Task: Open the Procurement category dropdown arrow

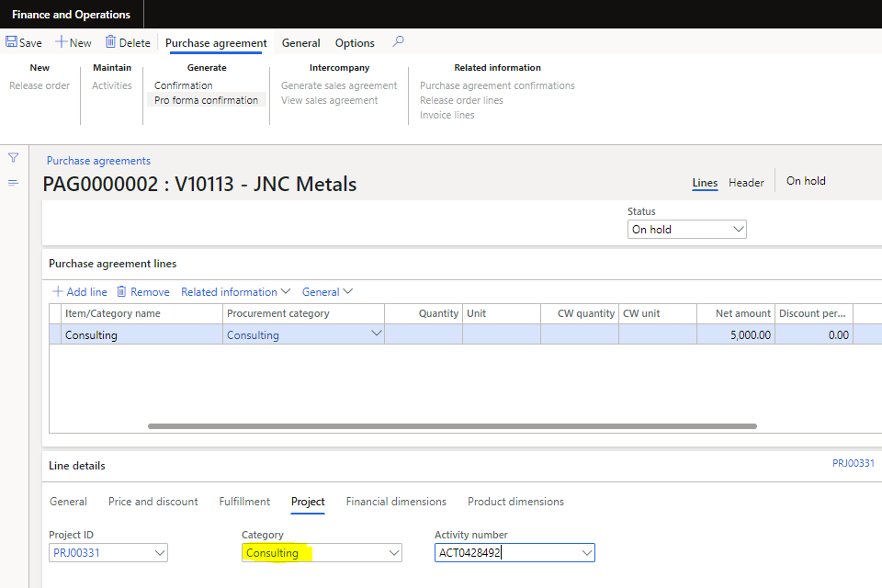Action: tap(377, 334)
